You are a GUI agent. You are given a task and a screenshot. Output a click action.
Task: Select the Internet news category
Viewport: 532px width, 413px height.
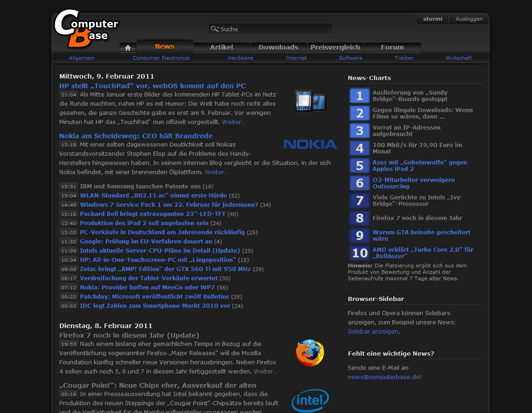point(296,58)
